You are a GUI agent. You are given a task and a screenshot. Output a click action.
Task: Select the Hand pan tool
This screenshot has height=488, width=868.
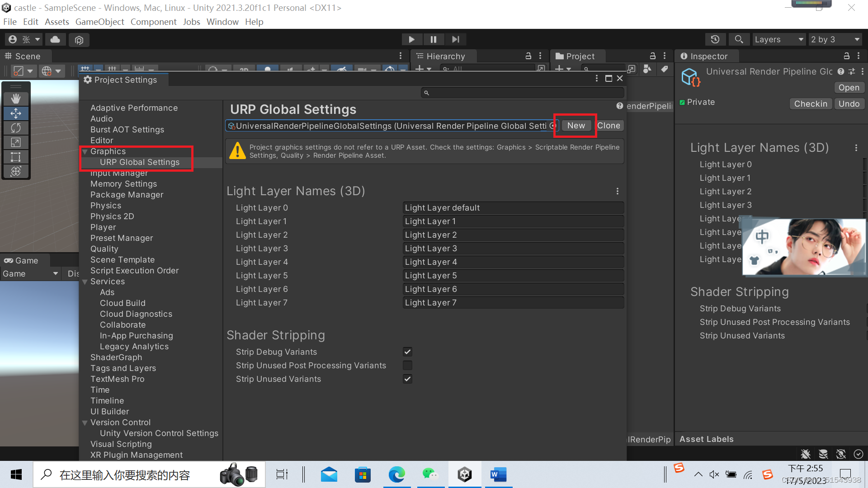coord(16,99)
